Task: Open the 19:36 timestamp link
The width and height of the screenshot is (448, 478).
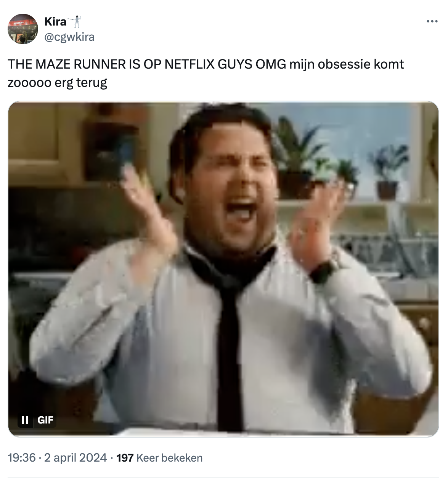Action: click(x=21, y=457)
